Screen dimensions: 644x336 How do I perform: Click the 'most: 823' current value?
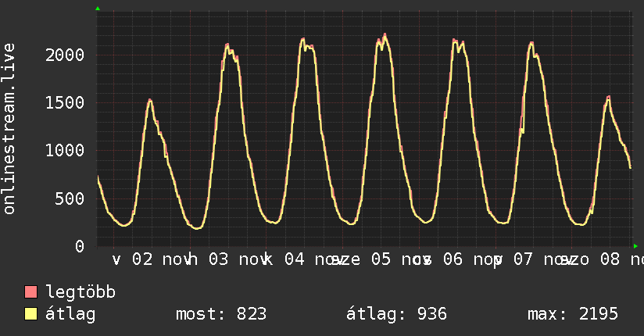click(221, 314)
